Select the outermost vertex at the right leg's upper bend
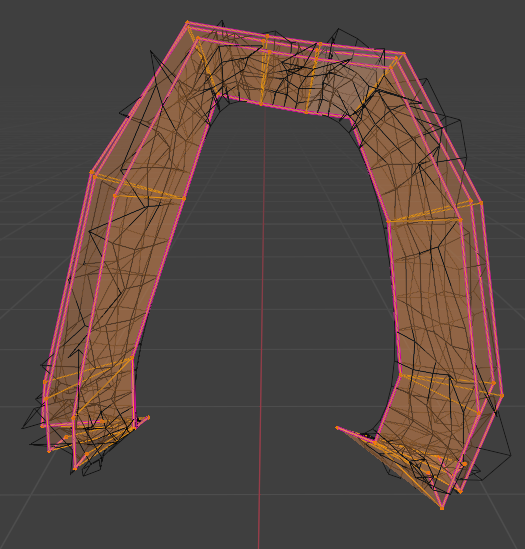Viewport: 525px width, 549px height. coord(481,203)
